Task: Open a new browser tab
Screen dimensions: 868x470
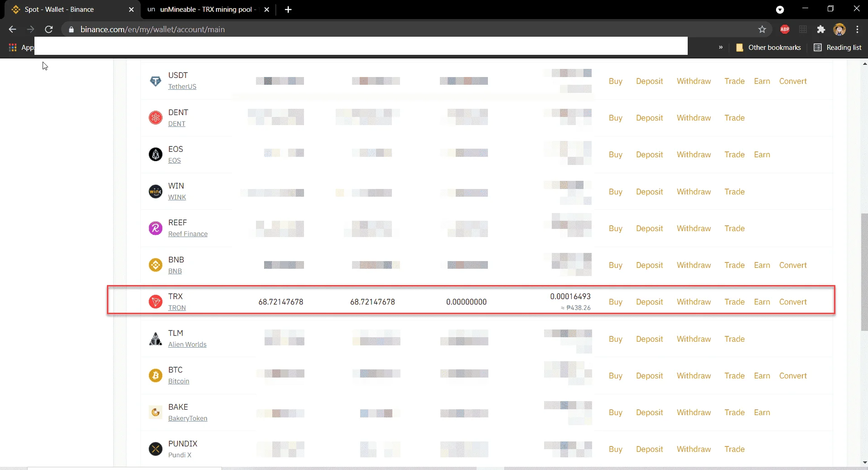Action: tap(288, 10)
